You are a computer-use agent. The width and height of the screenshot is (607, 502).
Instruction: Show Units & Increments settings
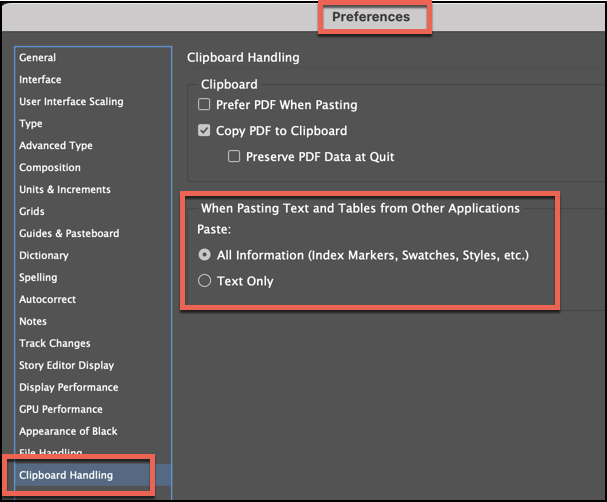coord(65,190)
